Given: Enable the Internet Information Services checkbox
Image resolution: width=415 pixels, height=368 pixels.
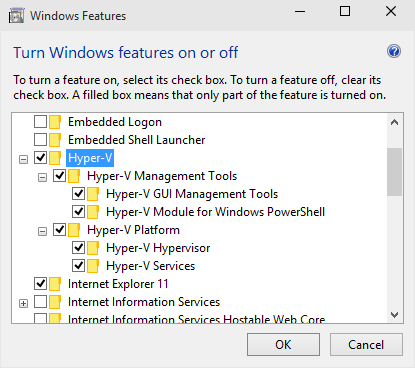Looking at the screenshot, I should [40, 302].
